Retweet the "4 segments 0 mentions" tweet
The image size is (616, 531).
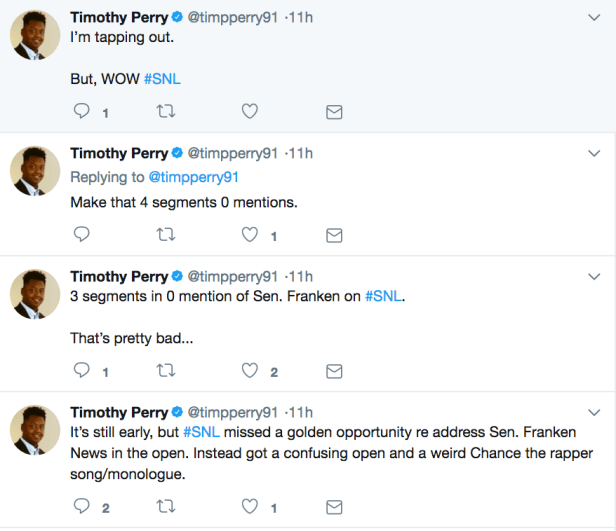click(x=167, y=235)
